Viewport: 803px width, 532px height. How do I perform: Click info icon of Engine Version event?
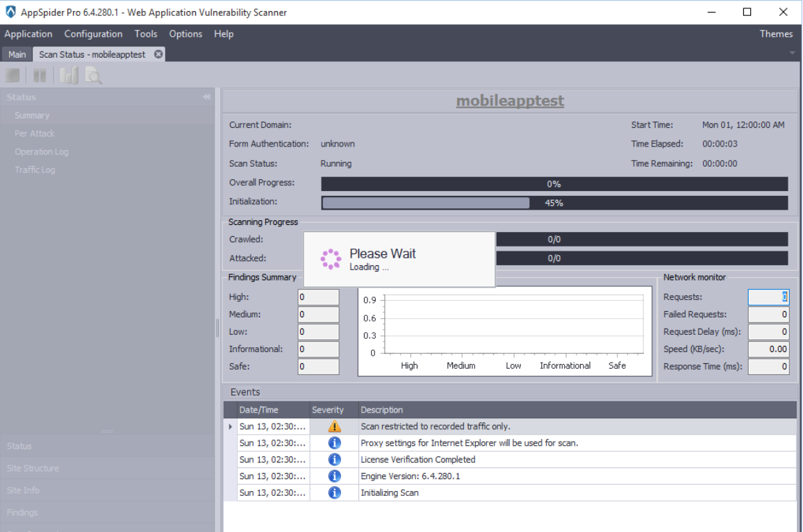pos(334,476)
